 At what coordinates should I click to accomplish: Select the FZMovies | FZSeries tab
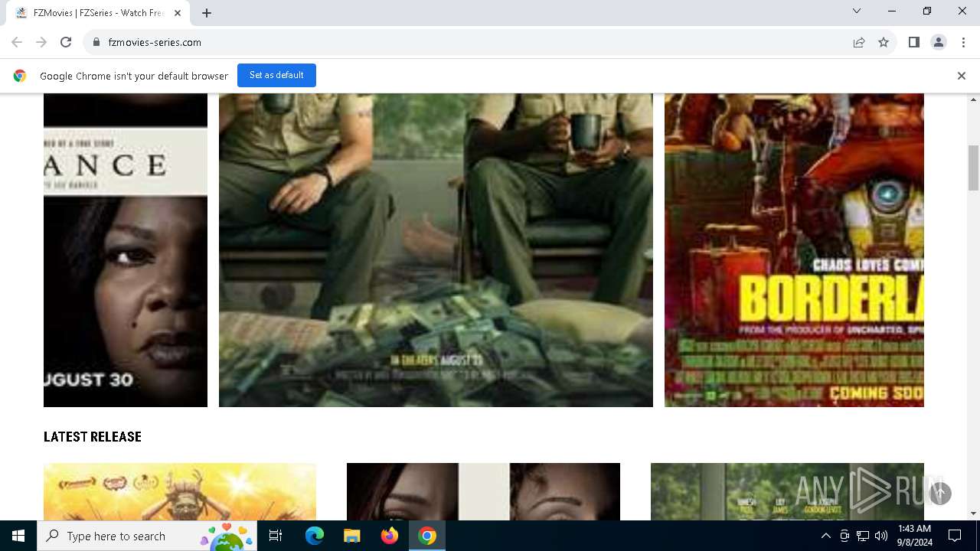pos(98,13)
